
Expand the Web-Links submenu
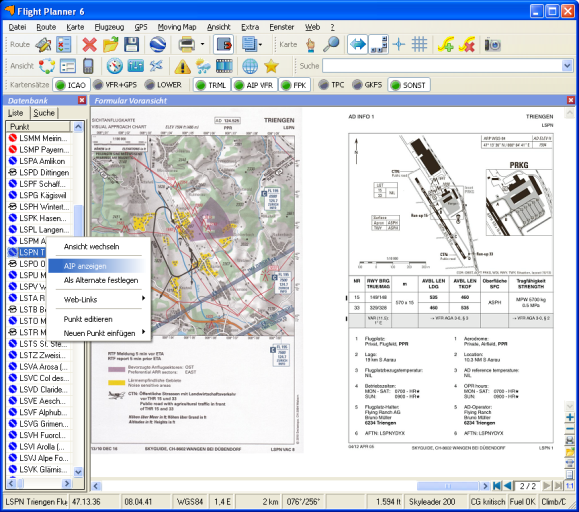point(100,299)
